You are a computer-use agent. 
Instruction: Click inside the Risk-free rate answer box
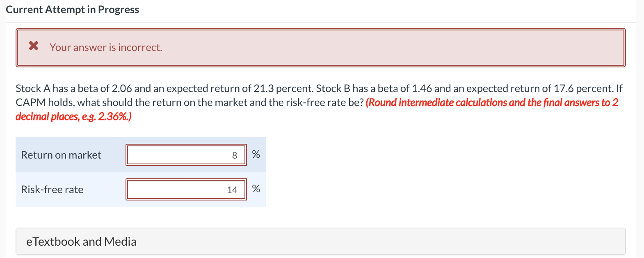click(186, 189)
